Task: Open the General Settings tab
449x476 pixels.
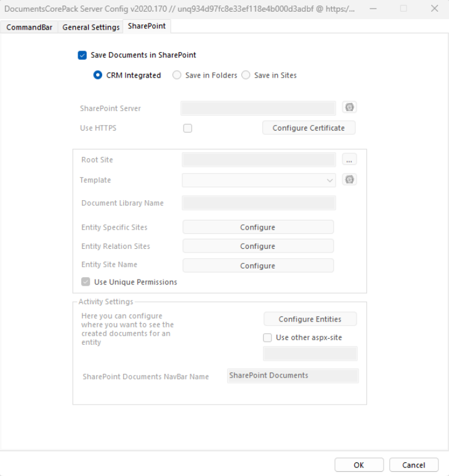Action: (91, 27)
